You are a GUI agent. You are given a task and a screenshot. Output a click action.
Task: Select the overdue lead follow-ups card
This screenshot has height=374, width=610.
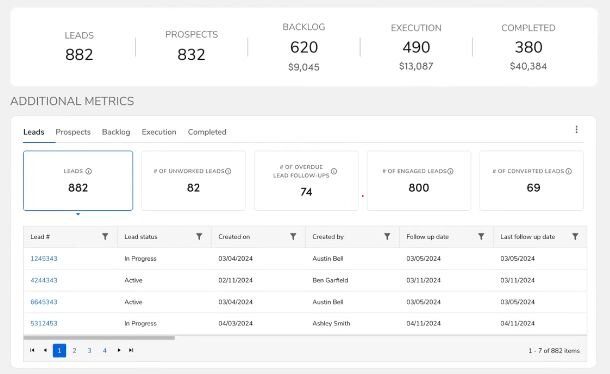tap(306, 181)
